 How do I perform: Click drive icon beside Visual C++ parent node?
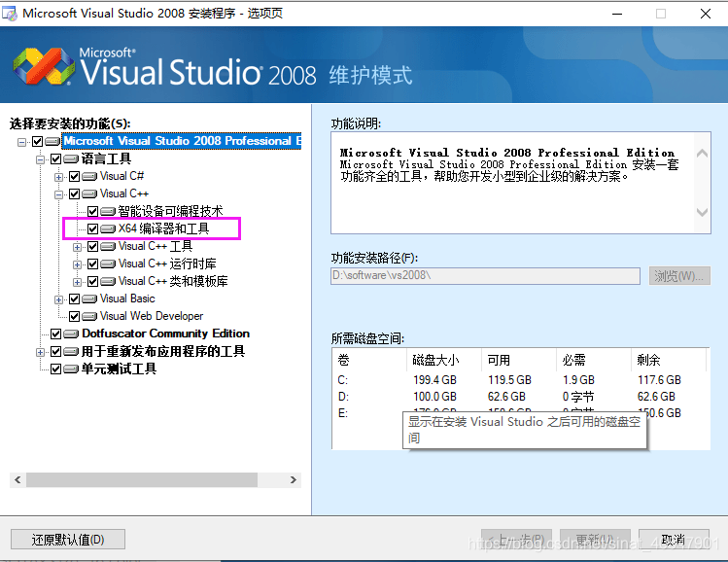click(89, 194)
